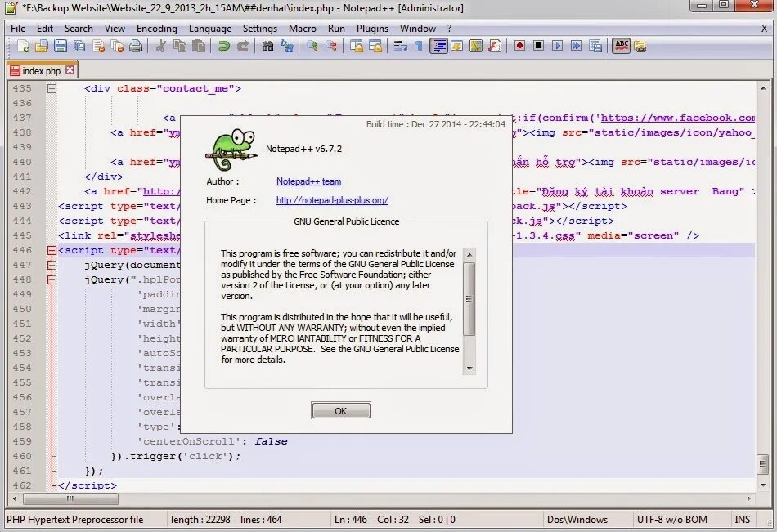Collapse the jQuery fold at line 447

(52, 265)
